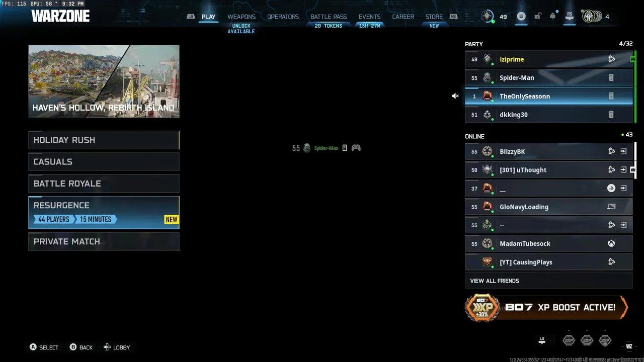Click crown icon beside [301] uThought
Image resolution: width=644 pixels, height=362 pixels.
(632, 170)
